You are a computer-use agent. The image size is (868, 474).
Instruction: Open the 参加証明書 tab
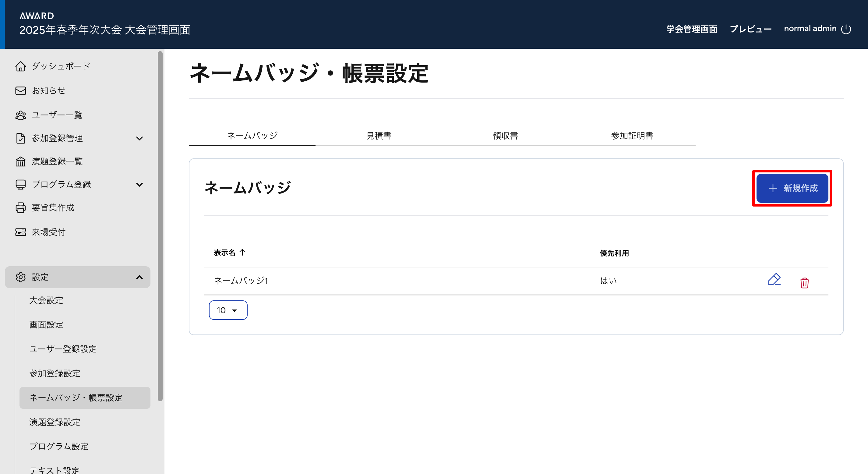pos(632,136)
